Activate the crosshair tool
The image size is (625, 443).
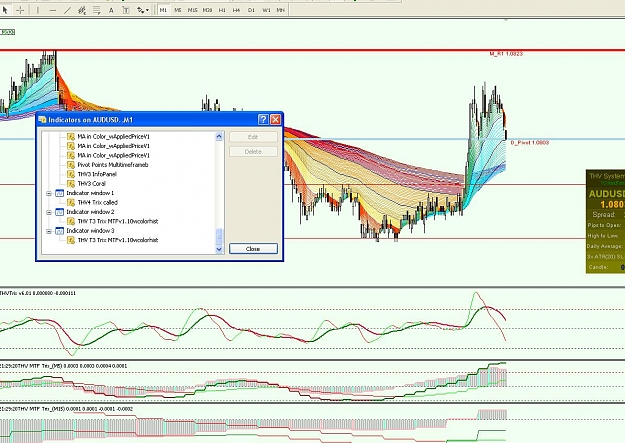coord(20,10)
